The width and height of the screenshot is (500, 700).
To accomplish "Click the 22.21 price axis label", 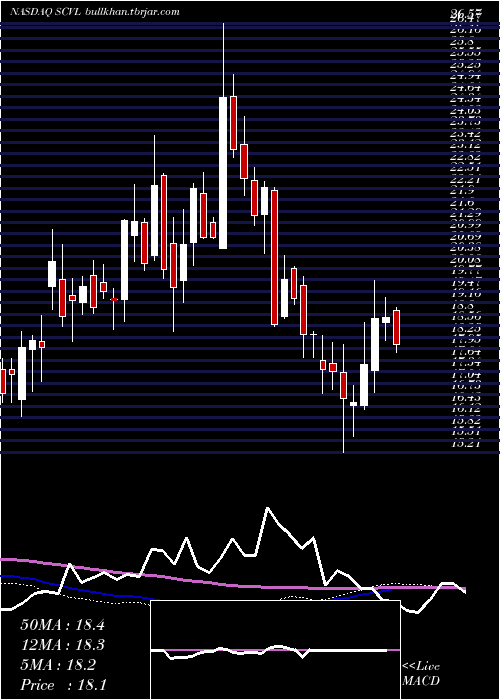I will click(x=466, y=180).
